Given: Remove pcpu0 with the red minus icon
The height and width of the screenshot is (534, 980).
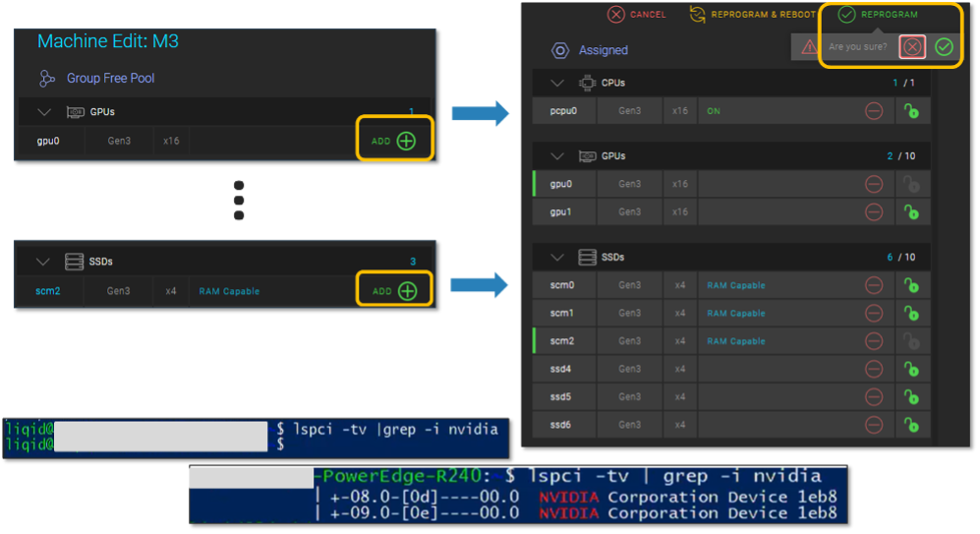Looking at the screenshot, I should [x=874, y=111].
